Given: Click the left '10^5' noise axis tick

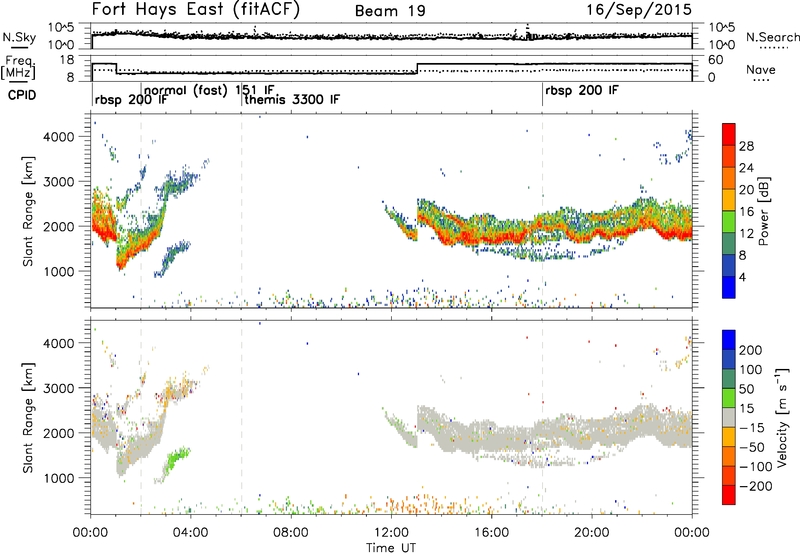Looking at the screenshot, I should tap(61, 27).
